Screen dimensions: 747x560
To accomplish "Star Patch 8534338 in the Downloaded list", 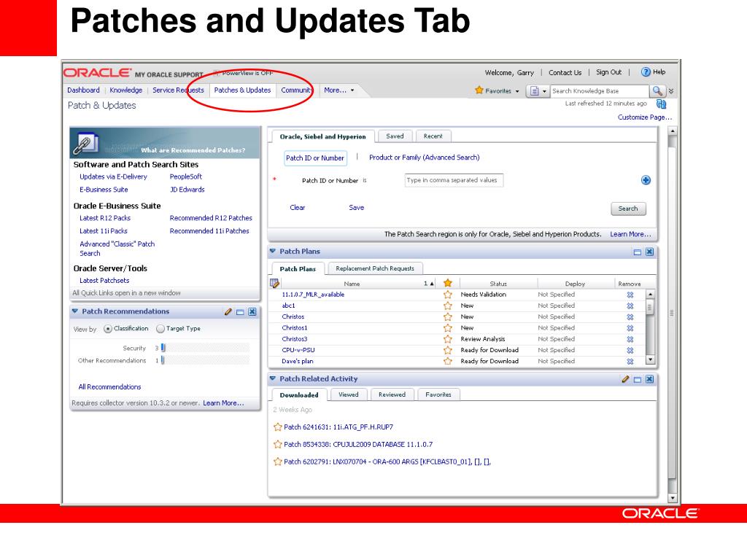I will (x=278, y=444).
